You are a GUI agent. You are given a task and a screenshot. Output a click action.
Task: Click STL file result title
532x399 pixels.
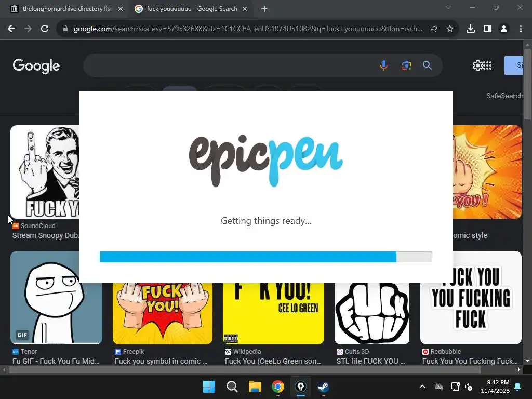click(371, 361)
